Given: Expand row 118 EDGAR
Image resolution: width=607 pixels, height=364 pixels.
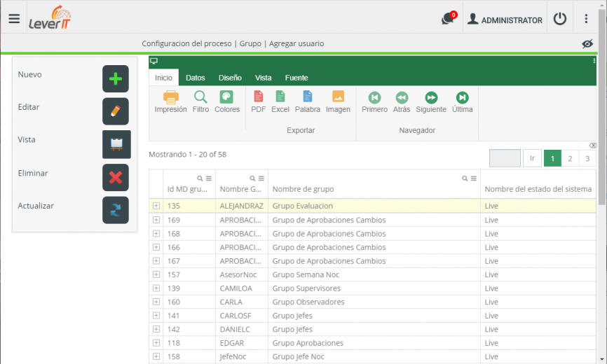Looking at the screenshot, I should tap(156, 343).
